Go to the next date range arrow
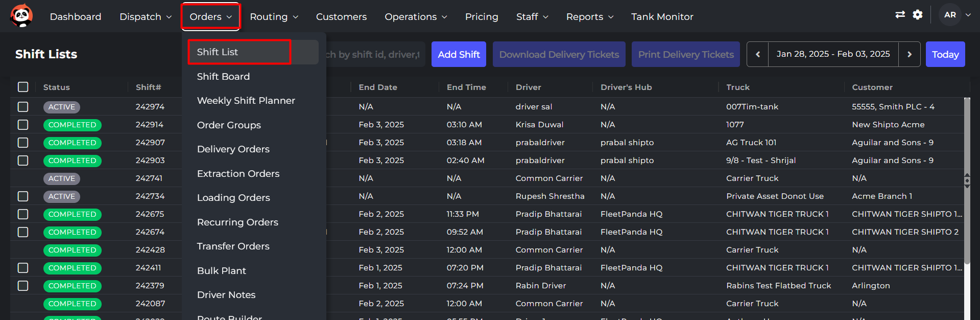Image resolution: width=980 pixels, height=320 pixels. [910, 54]
